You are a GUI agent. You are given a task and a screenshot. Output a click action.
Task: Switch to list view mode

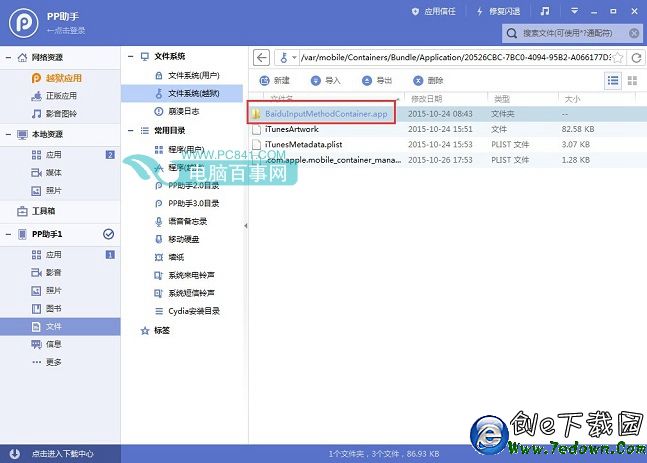pos(613,80)
